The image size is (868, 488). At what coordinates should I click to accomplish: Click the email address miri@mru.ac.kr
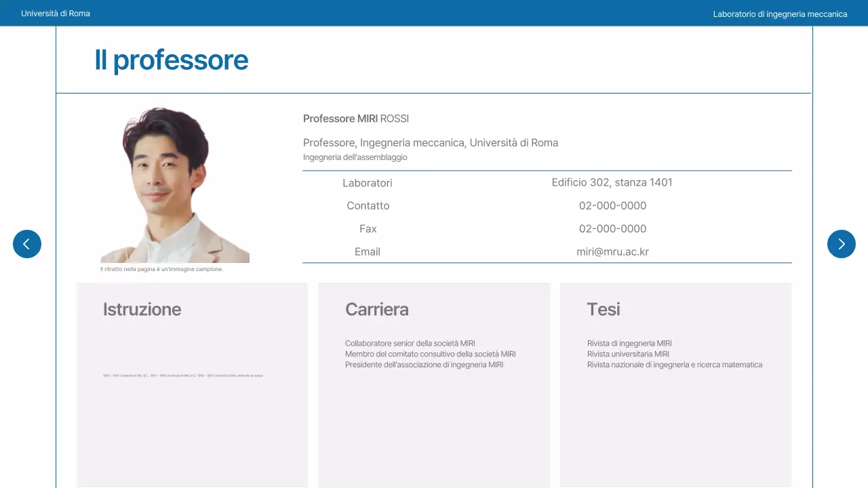[612, 252]
